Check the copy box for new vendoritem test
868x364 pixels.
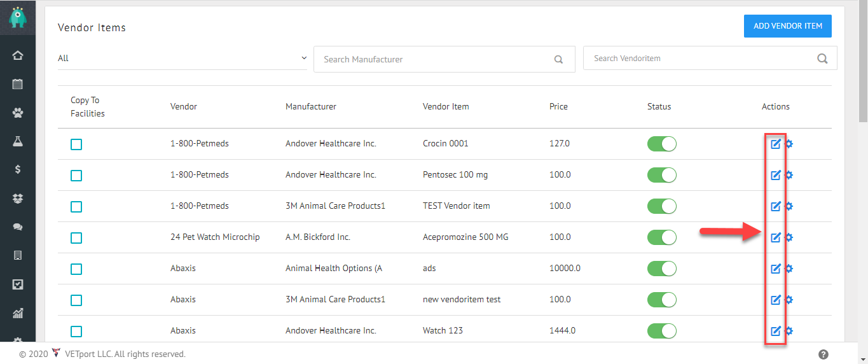76,300
